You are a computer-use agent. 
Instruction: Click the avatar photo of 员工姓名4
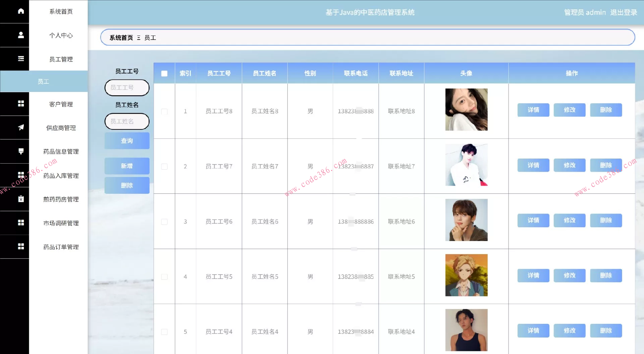(x=467, y=330)
